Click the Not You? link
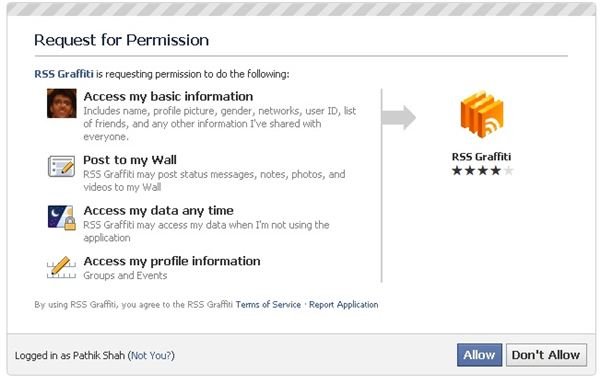This screenshot has width=600, height=376. pyautogui.click(x=151, y=355)
